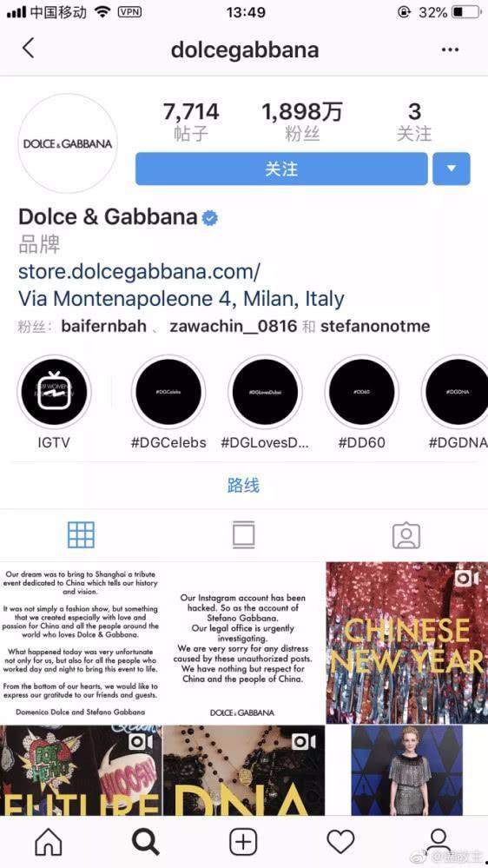The width and height of the screenshot is (488, 868).
Task: Open the Chinese New Year video post
Action: 406,643
